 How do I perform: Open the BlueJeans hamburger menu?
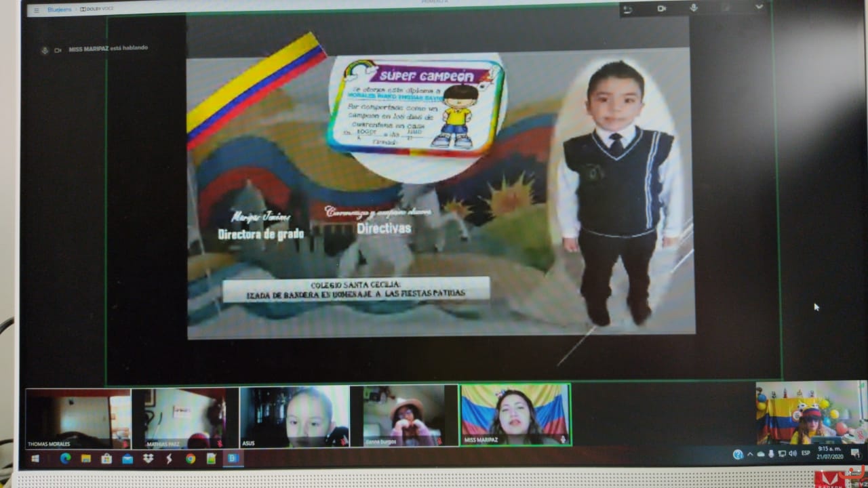pos(37,10)
